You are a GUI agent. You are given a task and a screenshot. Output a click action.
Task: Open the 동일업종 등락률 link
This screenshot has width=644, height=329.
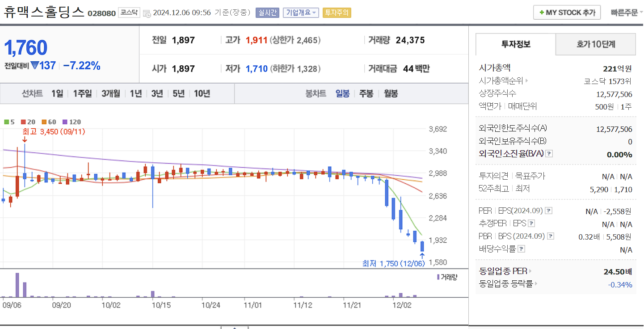pyautogui.click(x=508, y=283)
